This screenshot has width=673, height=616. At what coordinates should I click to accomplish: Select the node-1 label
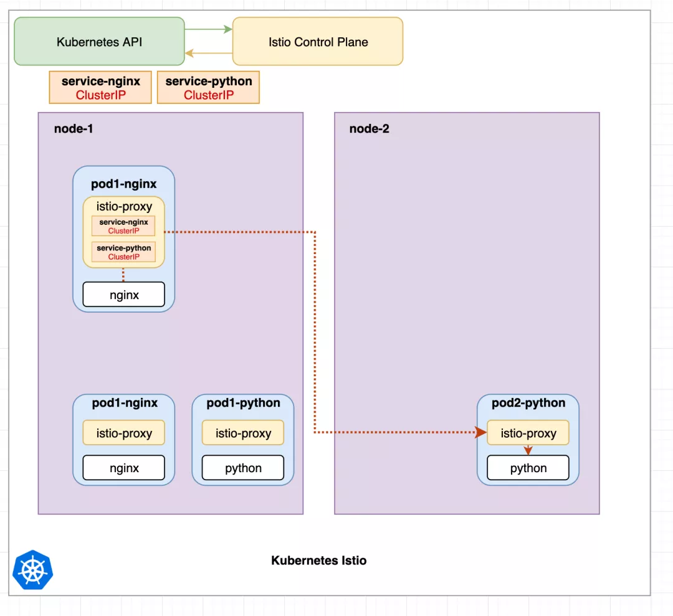(x=74, y=129)
